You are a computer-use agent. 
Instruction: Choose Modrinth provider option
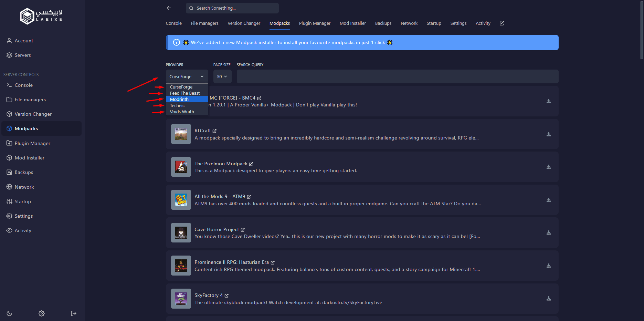pyautogui.click(x=187, y=100)
